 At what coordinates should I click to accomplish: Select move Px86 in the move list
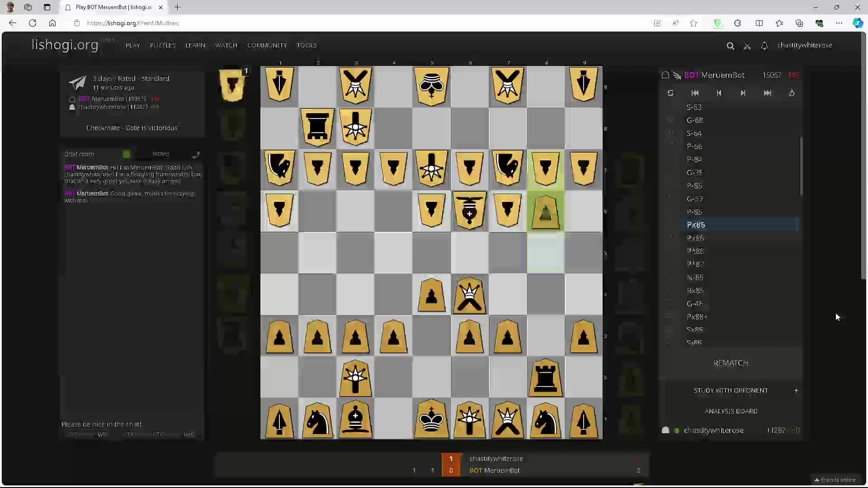tap(696, 225)
